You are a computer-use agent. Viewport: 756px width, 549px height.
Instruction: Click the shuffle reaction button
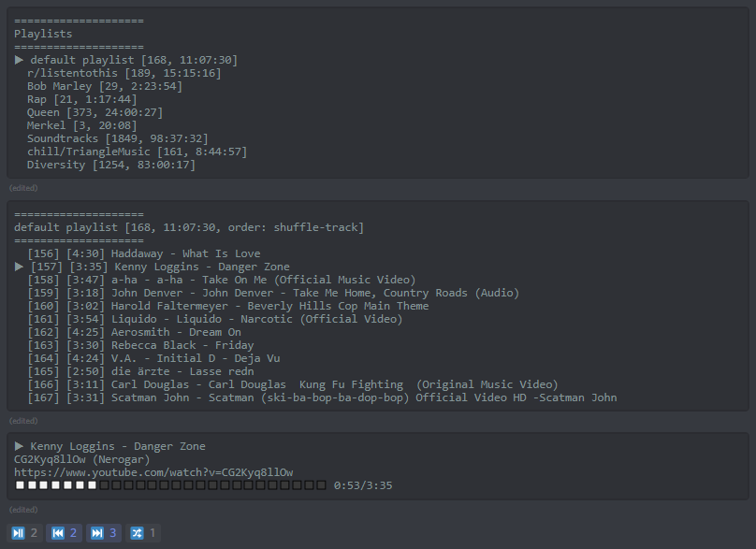(x=143, y=532)
